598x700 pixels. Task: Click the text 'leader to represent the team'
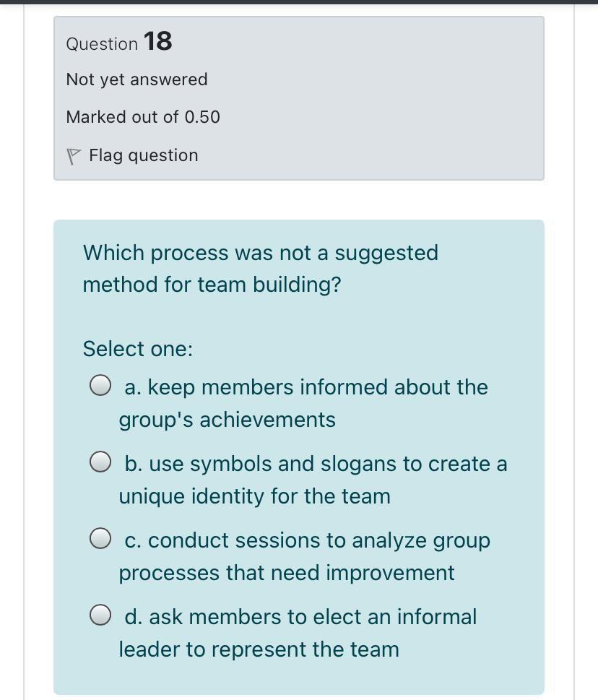[x=259, y=649]
